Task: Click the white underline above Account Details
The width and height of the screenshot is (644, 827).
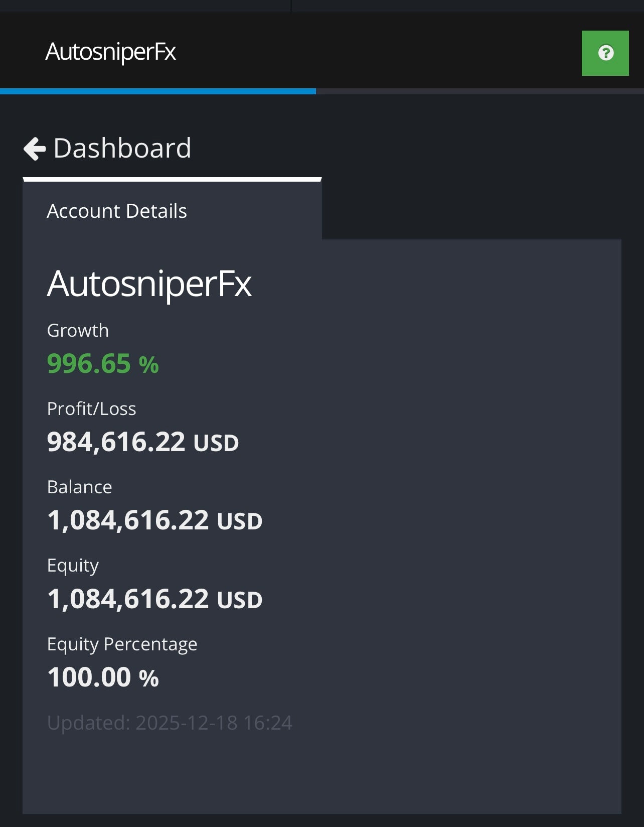Action: (172, 178)
